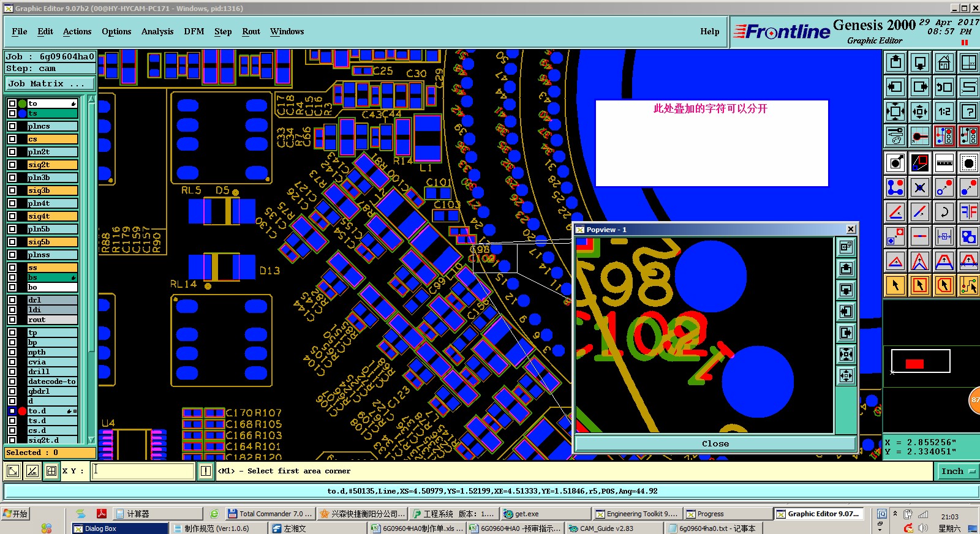This screenshot has width=980, height=534.
Task: Click the layer list scroll down arrow
Action: [92, 440]
